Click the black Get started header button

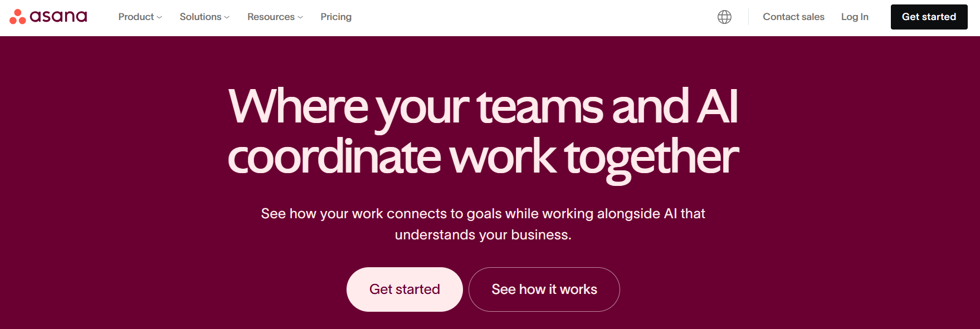click(929, 17)
